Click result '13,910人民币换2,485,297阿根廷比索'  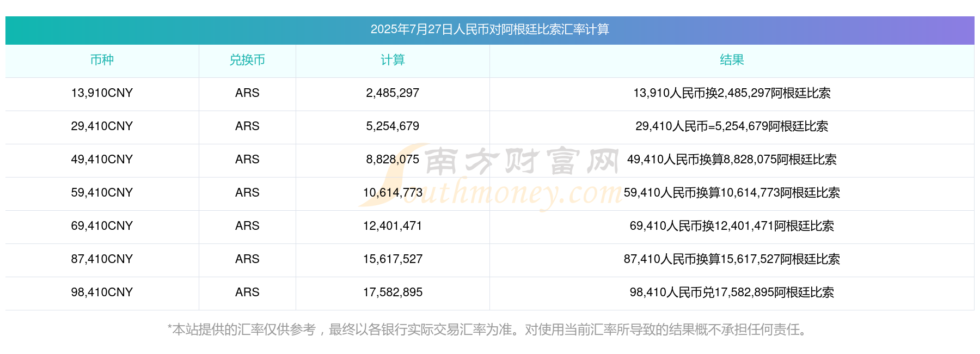tap(732, 93)
